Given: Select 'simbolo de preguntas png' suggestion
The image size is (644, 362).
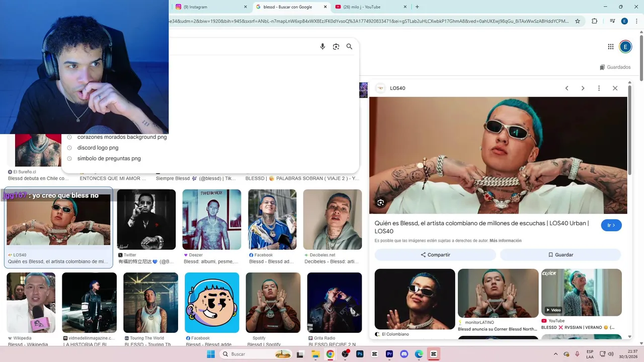Looking at the screenshot, I should click(x=109, y=158).
